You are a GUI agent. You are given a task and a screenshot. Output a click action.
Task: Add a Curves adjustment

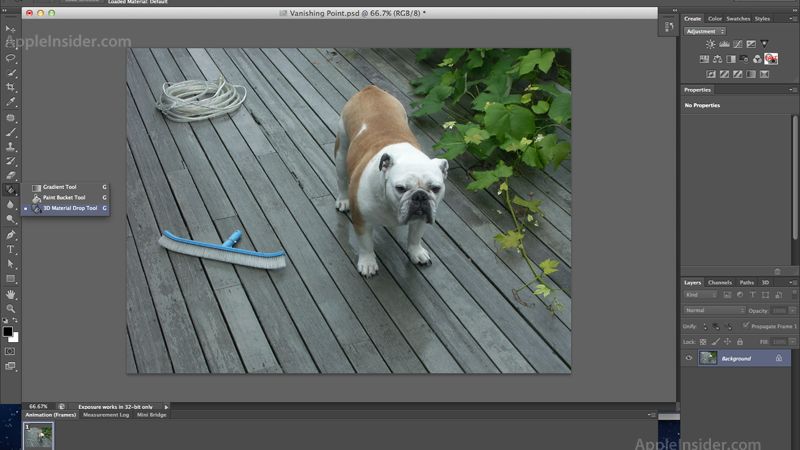click(738, 44)
